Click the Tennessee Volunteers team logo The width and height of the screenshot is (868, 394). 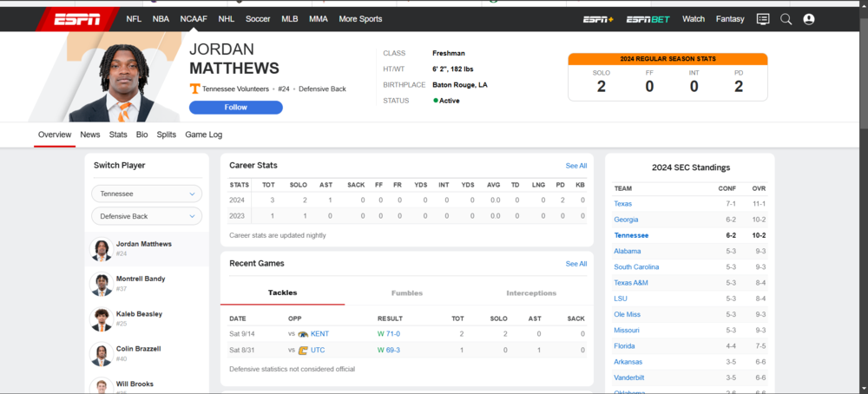[195, 89]
